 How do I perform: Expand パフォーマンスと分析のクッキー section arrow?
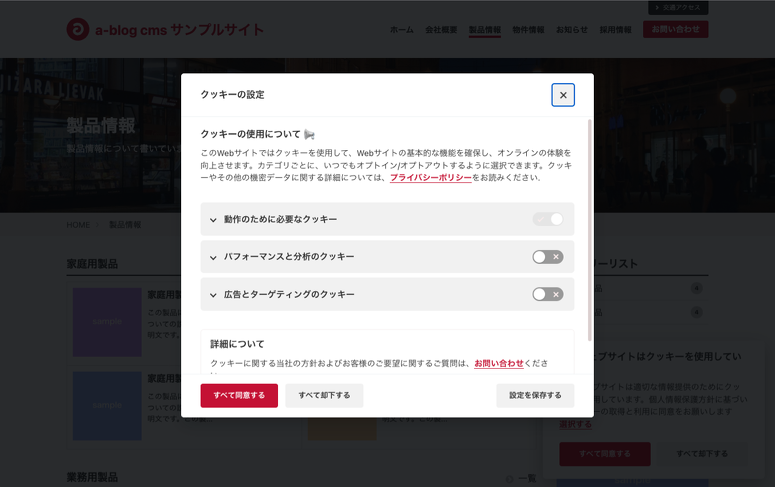click(x=213, y=258)
